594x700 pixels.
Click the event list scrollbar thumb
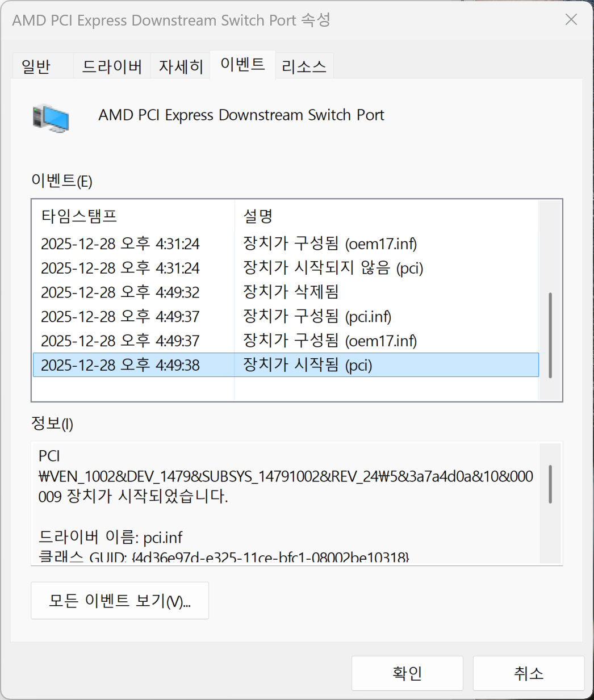tap(550, 335)
